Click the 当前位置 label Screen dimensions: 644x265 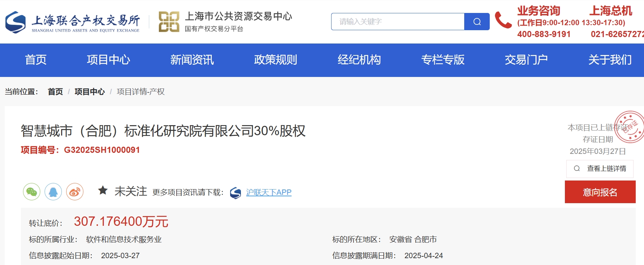(22, 92)
